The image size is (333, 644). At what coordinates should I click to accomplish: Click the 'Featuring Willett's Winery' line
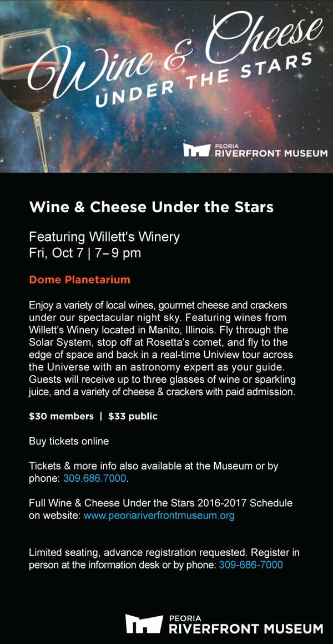coord(104,237)
